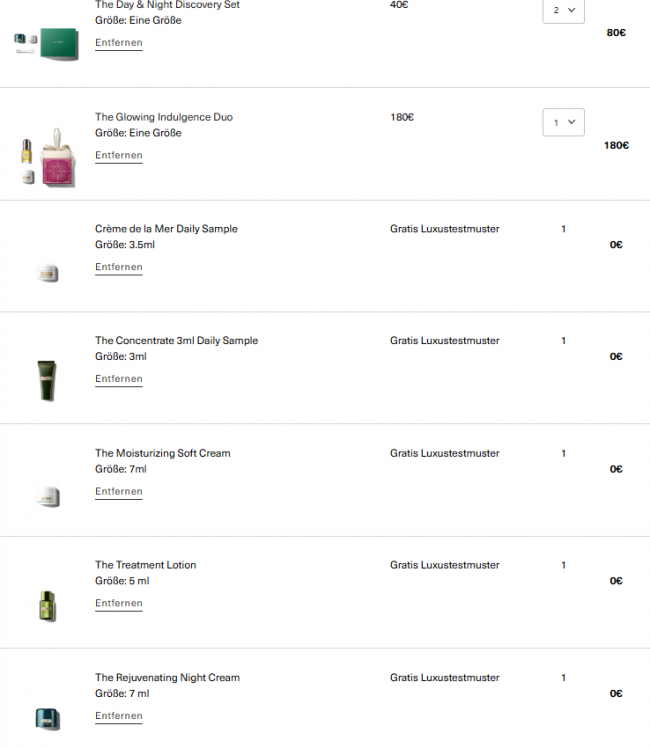Image resolution: width=650 pixels, height=748 pixels.
Task: Remove The Treatment Lotion sample
Action: coord(119,603)
